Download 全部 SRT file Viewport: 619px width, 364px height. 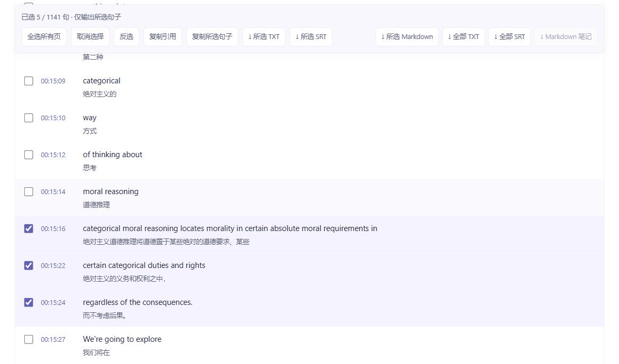pos(509,37)
